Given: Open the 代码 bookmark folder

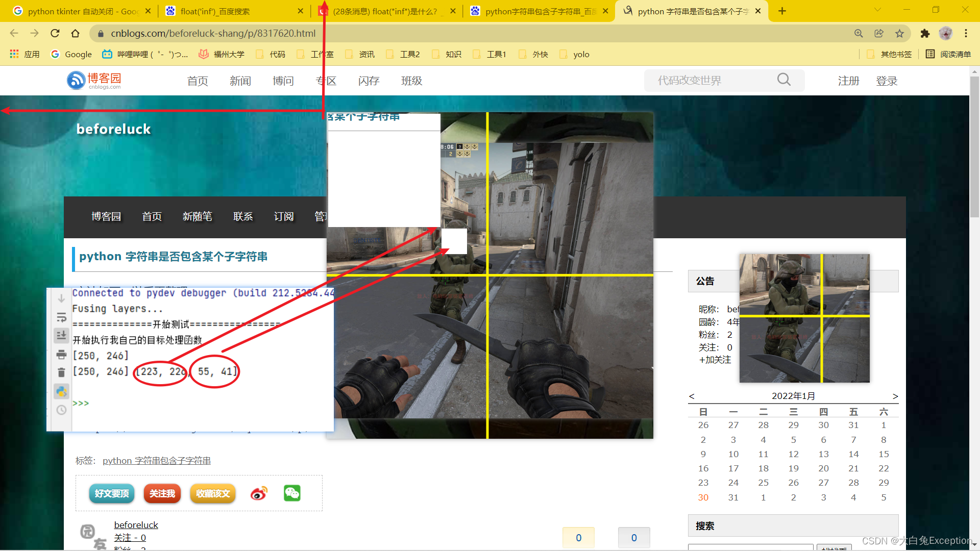Looking at the screenshot, I should (x=271, y=54).
